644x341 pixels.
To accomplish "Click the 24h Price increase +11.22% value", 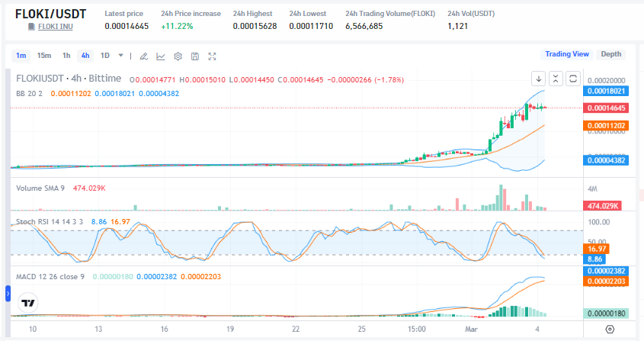I will [x=177, y=27].
